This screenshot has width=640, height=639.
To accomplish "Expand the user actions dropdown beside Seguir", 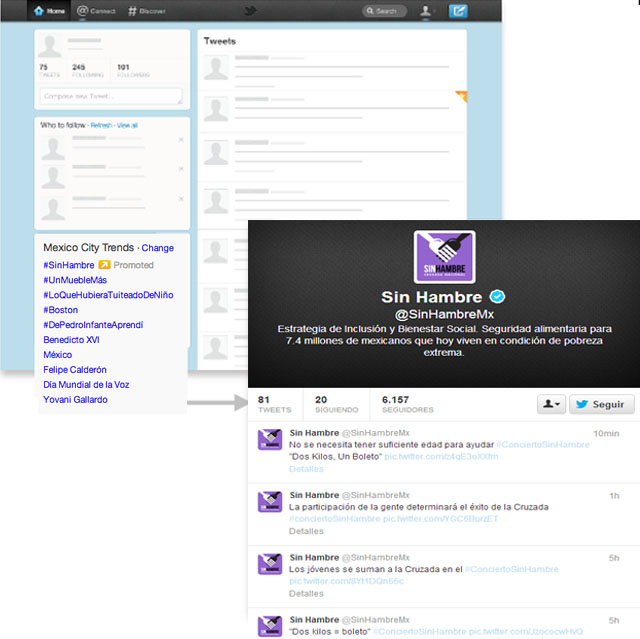I will (551, 404).
